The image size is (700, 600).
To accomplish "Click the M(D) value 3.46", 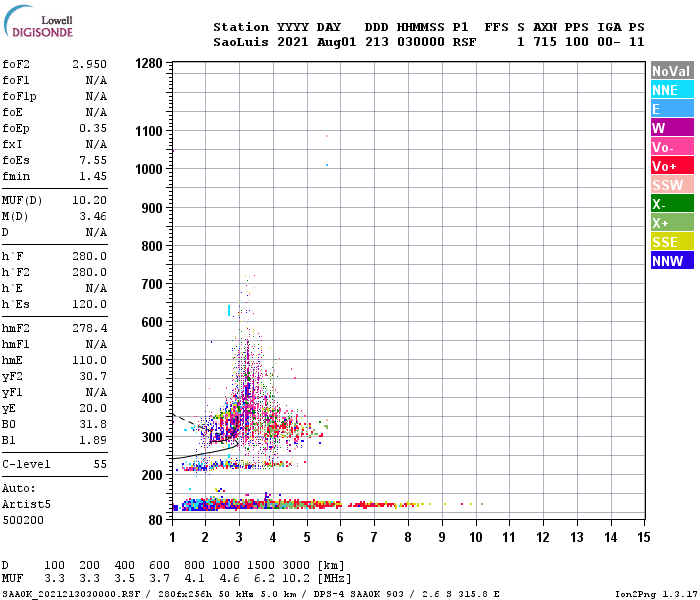I will [x=93, y=216].
